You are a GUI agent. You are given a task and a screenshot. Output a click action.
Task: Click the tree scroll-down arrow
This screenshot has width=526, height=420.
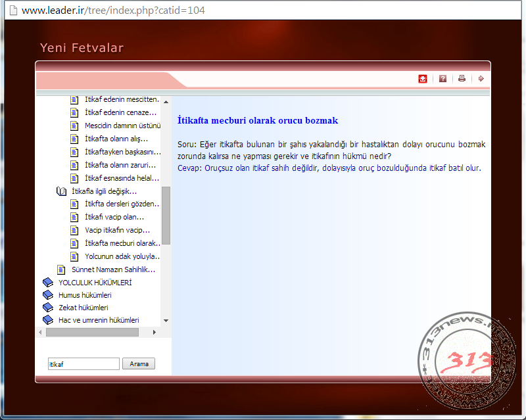[166, 320]
